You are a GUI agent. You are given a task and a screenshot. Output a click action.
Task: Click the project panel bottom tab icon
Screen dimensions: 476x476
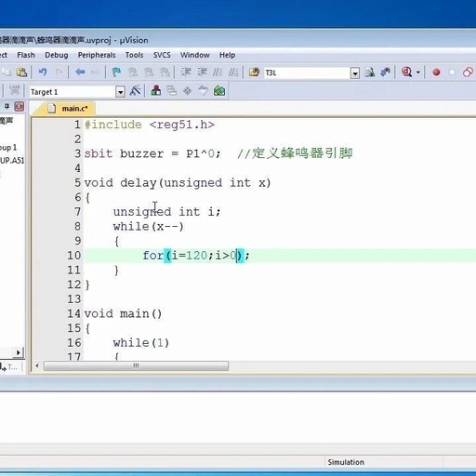click(8, 367)
